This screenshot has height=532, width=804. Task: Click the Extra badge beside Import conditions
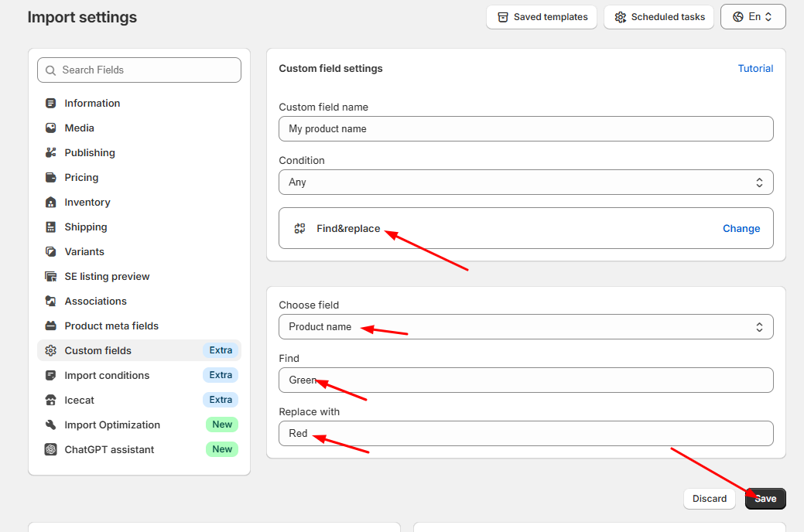(x=221, y=375)
